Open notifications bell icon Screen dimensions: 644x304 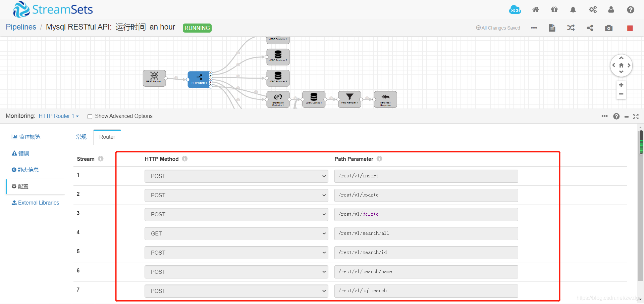pyautogui.click(x=573, y=10)
